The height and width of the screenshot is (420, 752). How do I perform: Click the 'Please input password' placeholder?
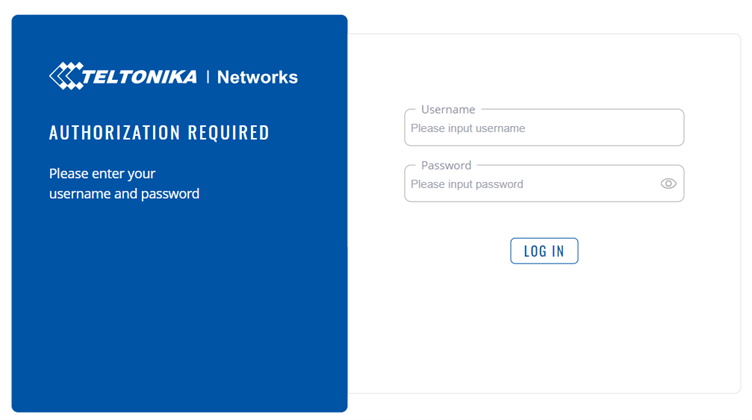466,185
